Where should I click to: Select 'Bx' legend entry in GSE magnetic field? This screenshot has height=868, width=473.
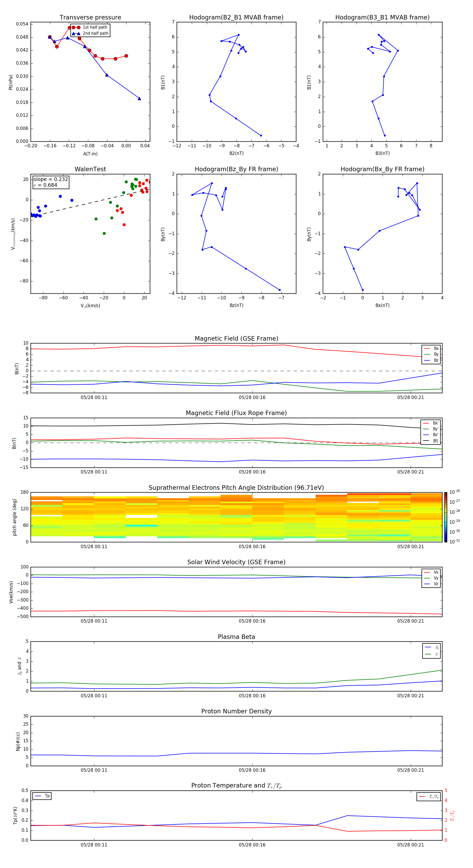(x=431, y=349)
